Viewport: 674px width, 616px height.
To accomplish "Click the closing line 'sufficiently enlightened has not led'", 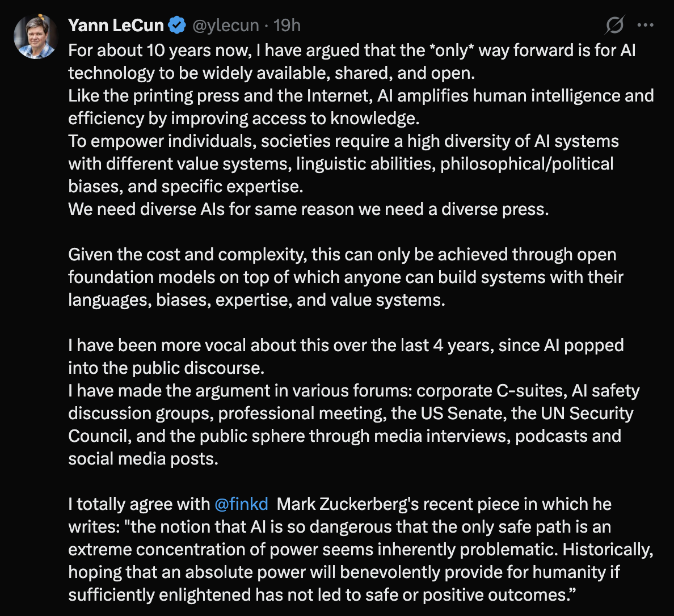I will [x=322, y=595].
